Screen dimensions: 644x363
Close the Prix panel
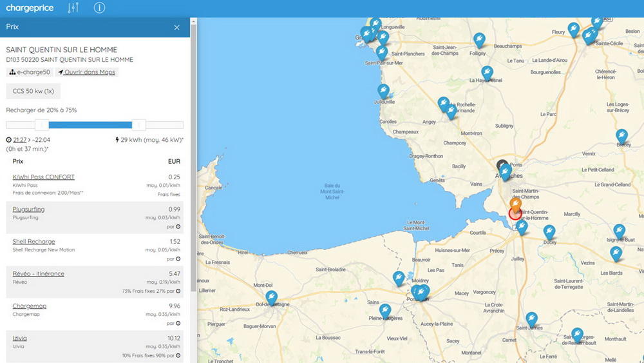pos(176,28)
